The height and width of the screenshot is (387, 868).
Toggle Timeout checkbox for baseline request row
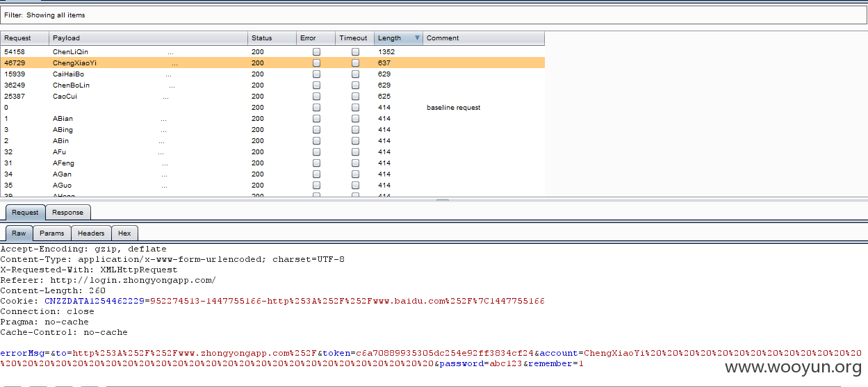(x=355, y=108)
